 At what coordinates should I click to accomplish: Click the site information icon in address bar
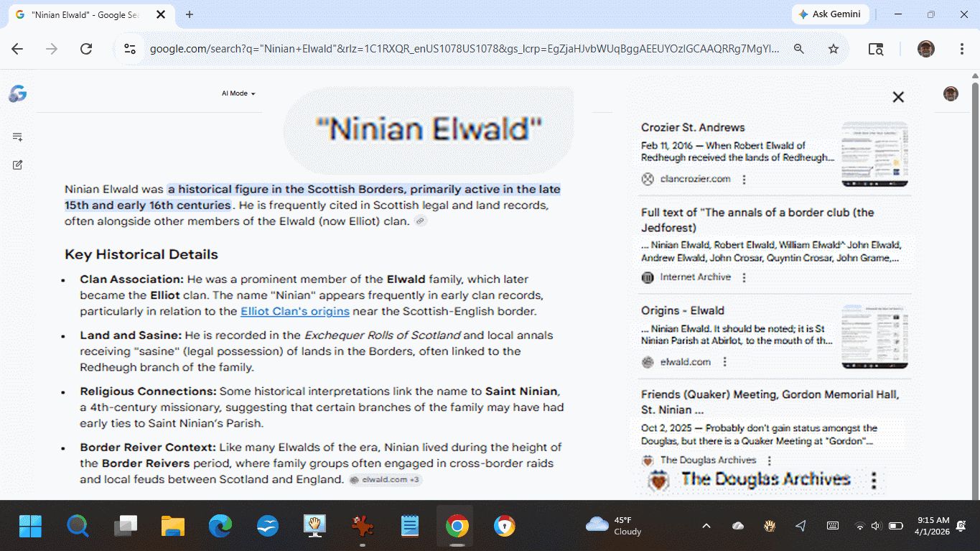point(130,49)
